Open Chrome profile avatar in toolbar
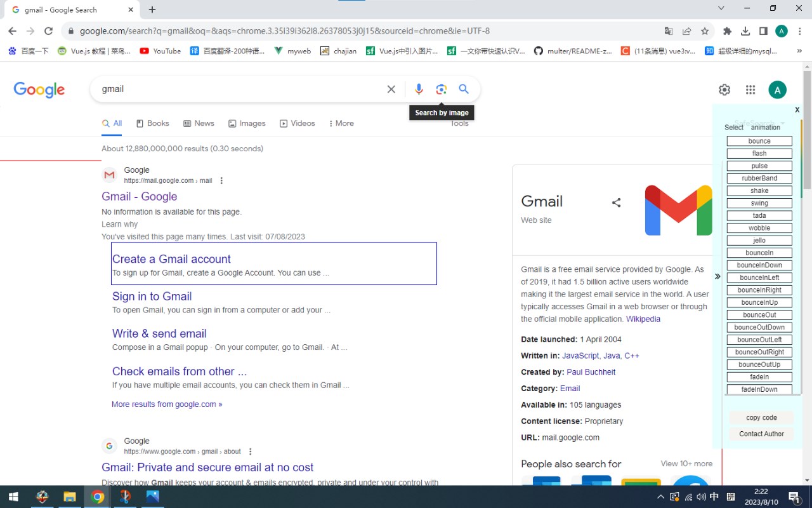The height and width of the screenshot is (508, 812). pos(782,31)
